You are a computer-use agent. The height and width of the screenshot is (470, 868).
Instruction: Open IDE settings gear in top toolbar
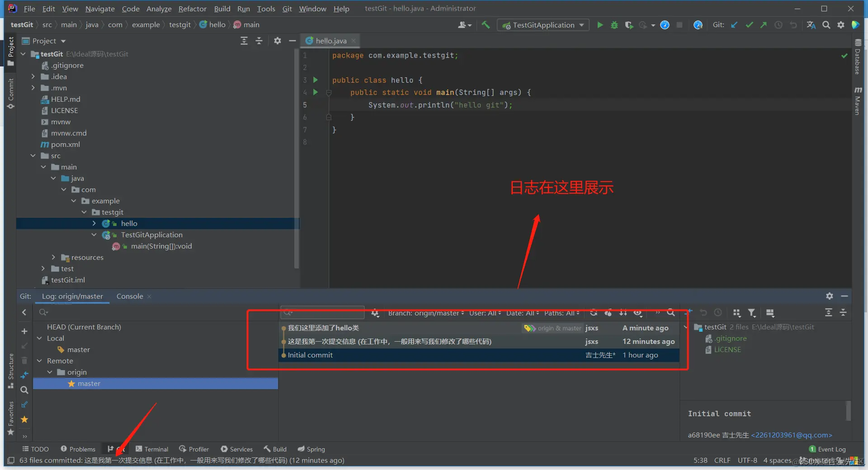841,25
